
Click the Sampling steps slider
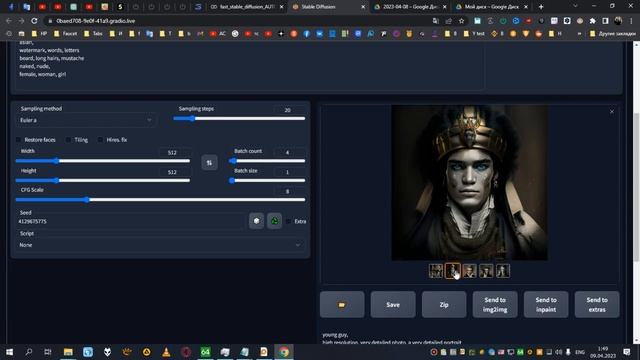pyautogui.click(x=239, y=118)
